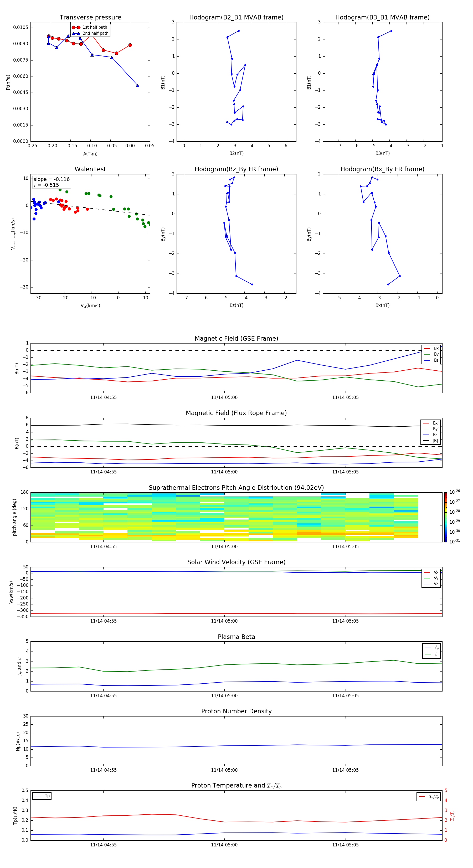The image size is (473, 868).
Task: Click the Bz legend entry in GSE field plot
Action: [x=431, y=360]
